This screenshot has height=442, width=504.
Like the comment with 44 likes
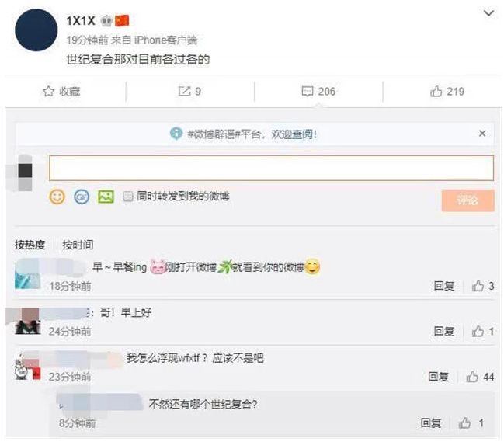coord(480,377)
